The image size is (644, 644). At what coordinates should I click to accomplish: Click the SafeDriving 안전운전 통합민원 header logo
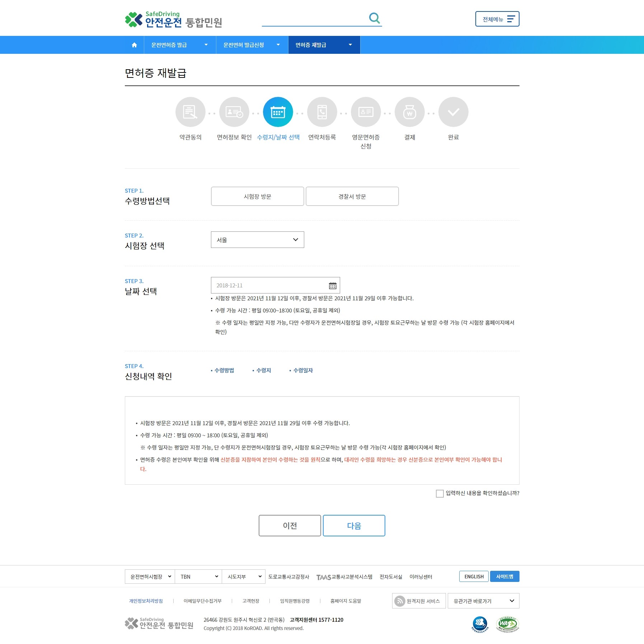(174, 19)
